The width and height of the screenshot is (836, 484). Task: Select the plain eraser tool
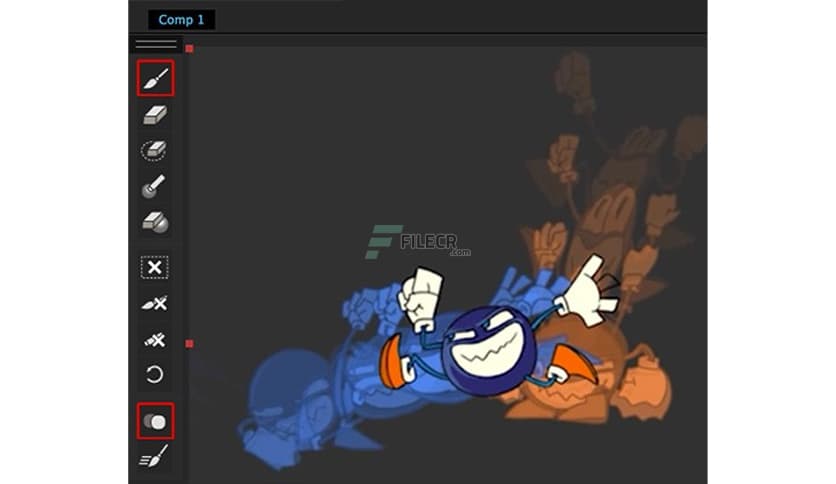155,115
